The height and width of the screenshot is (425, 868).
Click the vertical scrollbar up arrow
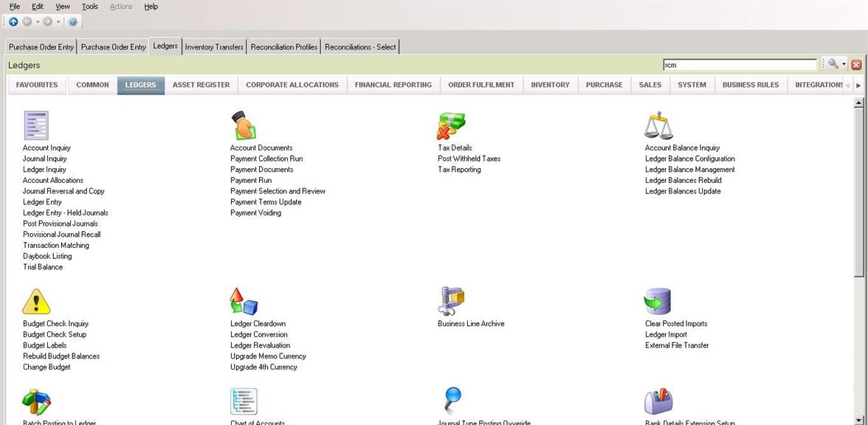859,103
